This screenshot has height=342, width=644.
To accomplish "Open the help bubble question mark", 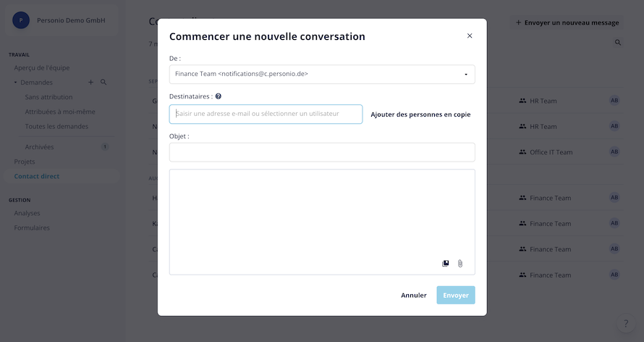I will point(625,323).
